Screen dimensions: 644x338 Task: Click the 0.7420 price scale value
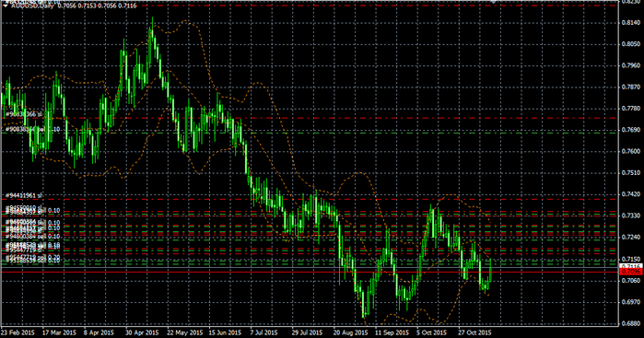631,194
